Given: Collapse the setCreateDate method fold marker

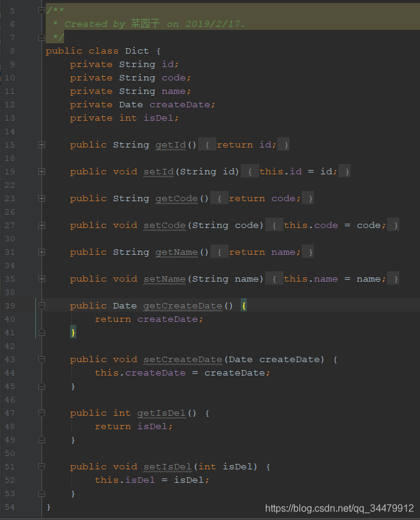Looking at the screenshot, I should point(42,360).
